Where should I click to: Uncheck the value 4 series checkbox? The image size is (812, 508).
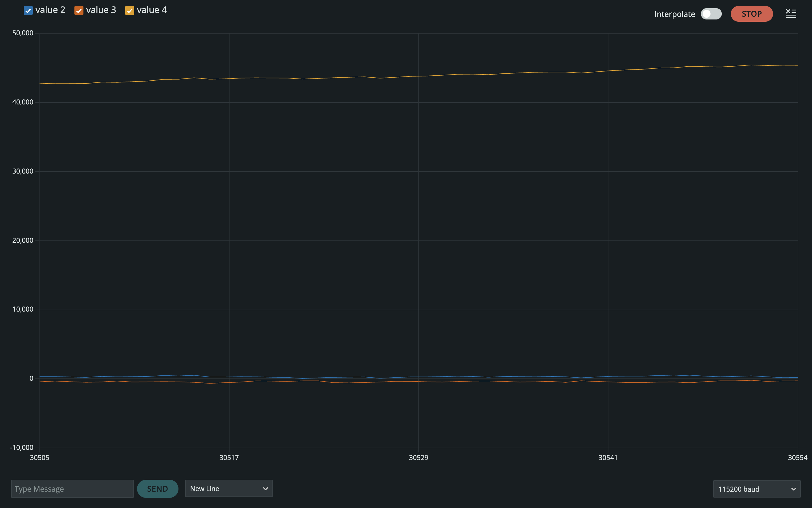pos(129,11)
